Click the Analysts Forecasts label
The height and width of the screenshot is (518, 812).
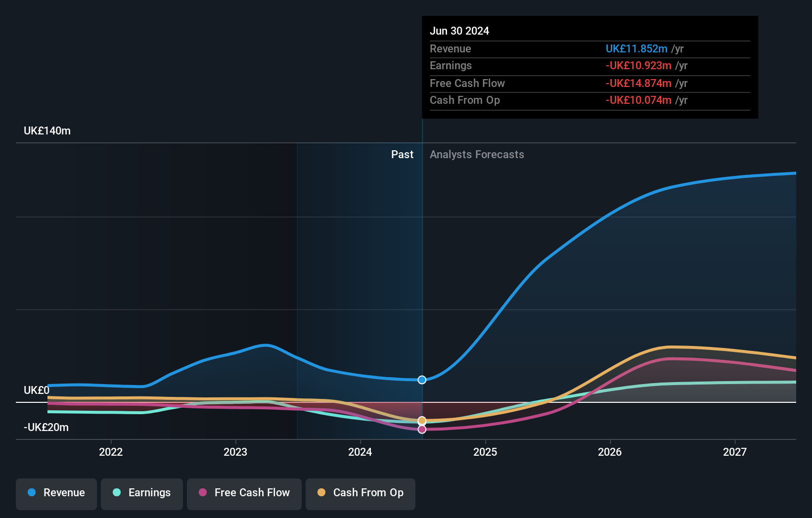point(477,155)
